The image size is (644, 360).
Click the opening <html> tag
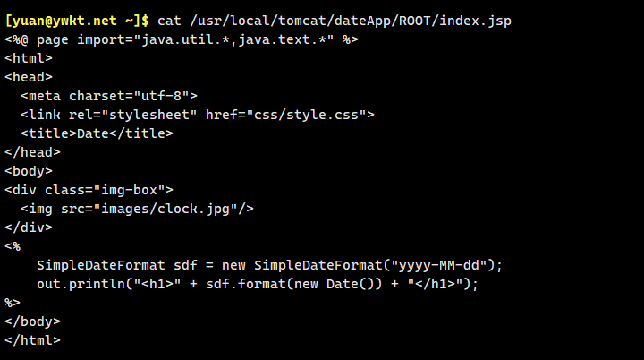[29, 58]
